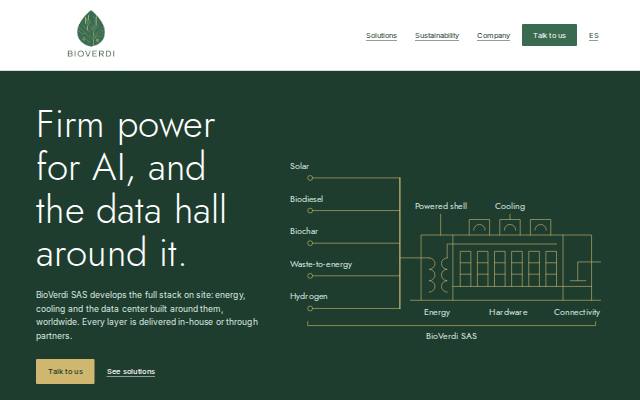Click the Firm power for AI headline
Screen dimensions: 640x400
tap(131, 187)
